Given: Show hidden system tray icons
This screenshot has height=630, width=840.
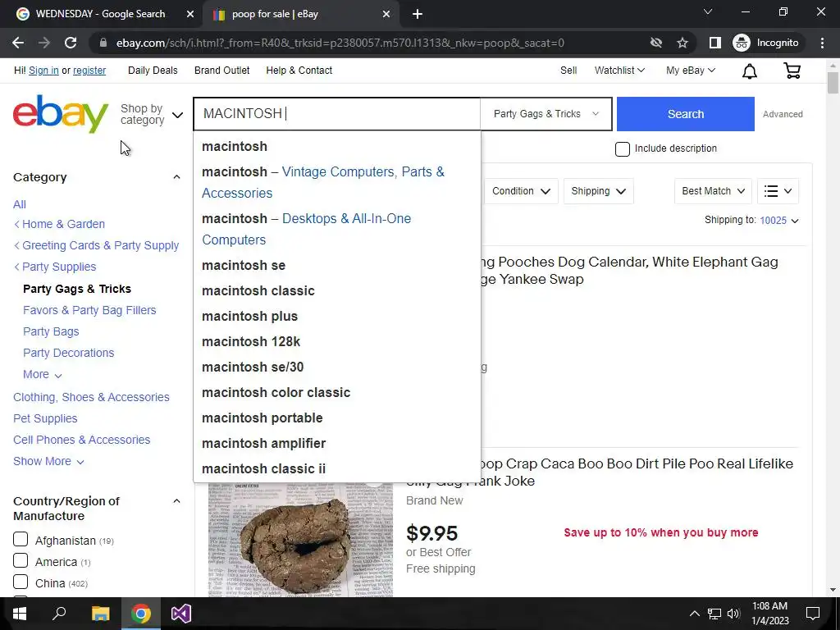Looking at the screenshot, I should point(694,614).
